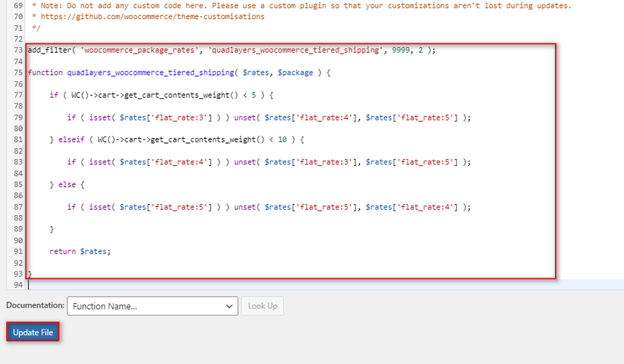Click the Update File button
The image size is (624, 364).
pos(32,332)
